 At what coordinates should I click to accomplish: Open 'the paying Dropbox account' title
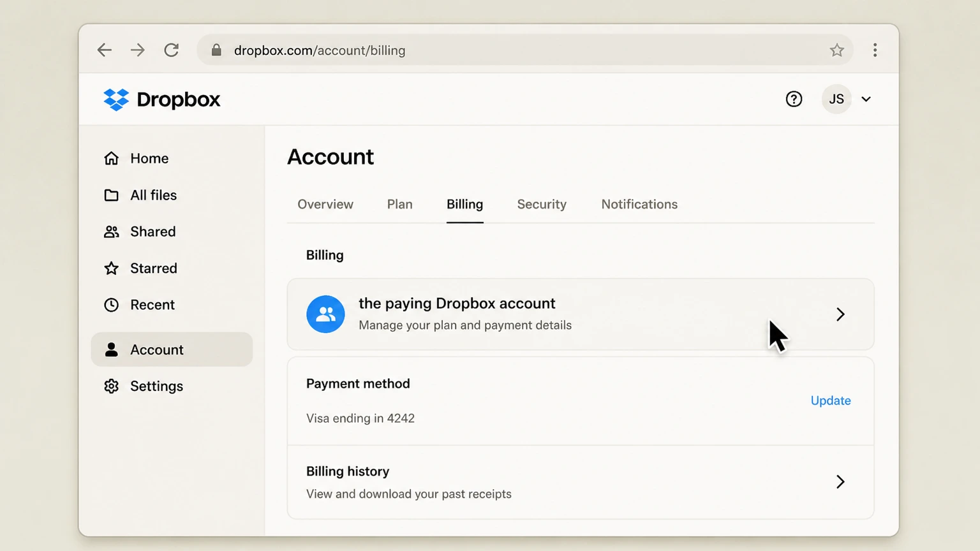(x=457, y=304)
